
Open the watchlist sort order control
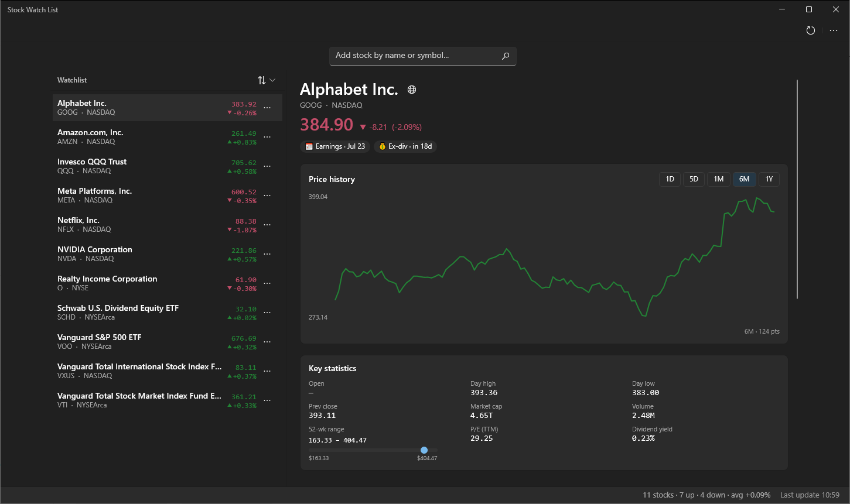tap(267, 80)
